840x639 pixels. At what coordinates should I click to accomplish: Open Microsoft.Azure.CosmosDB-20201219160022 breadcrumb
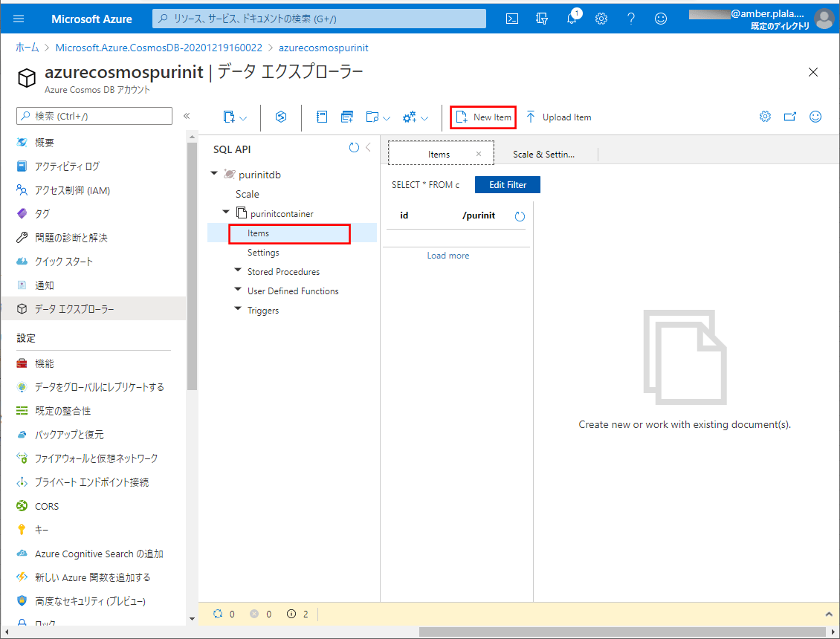click(x=159, y=48)
